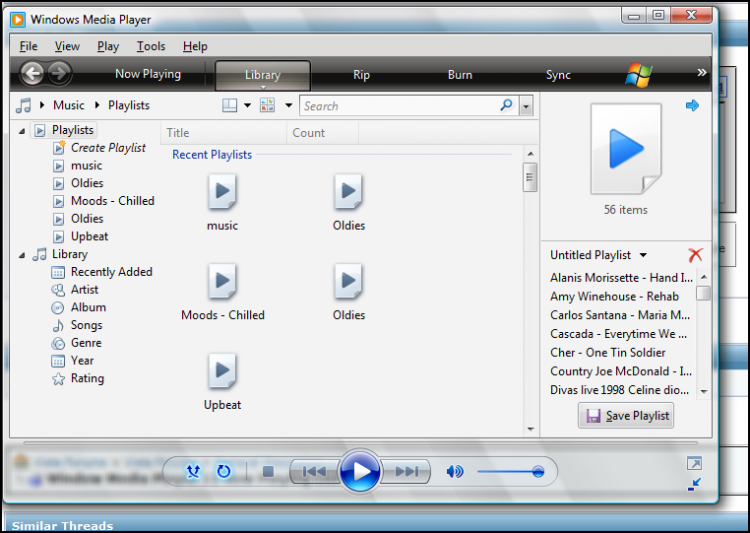Viewport: 750px width, 533px height.
Task: Open the Moods - Chilled playlist thumbnail
Action: pos(222,281)
